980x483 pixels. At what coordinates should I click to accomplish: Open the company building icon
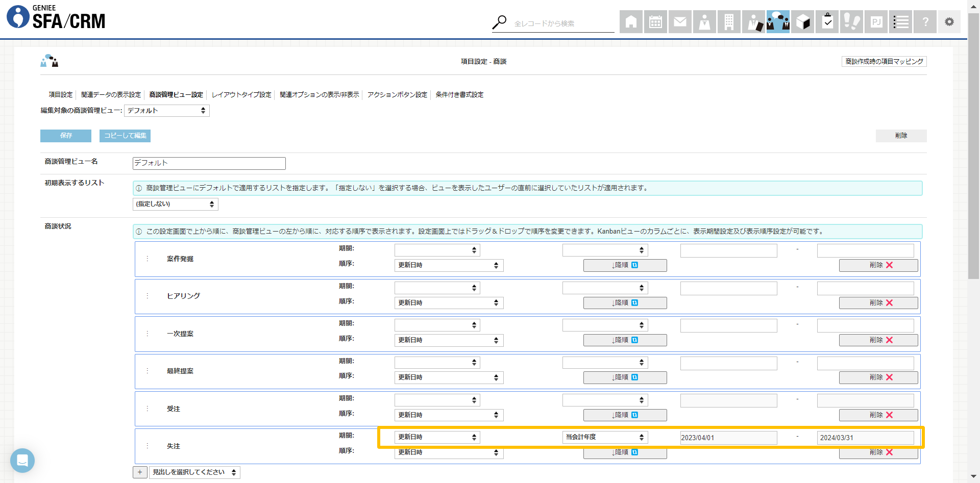point(729,22)
